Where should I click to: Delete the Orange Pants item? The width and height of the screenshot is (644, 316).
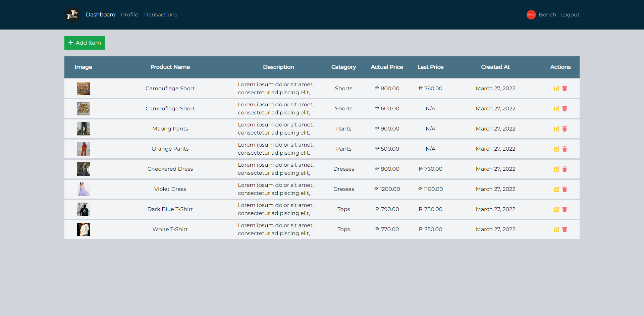coord(565,149)
